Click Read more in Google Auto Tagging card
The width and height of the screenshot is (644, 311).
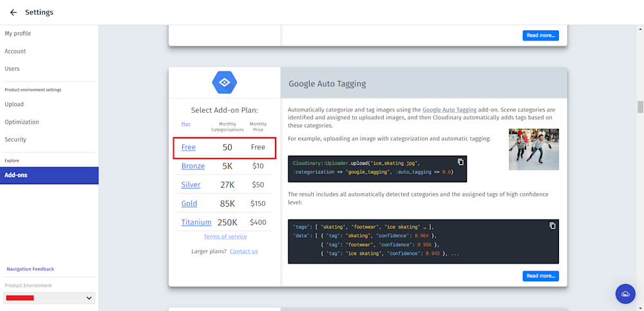pos(540,276)
